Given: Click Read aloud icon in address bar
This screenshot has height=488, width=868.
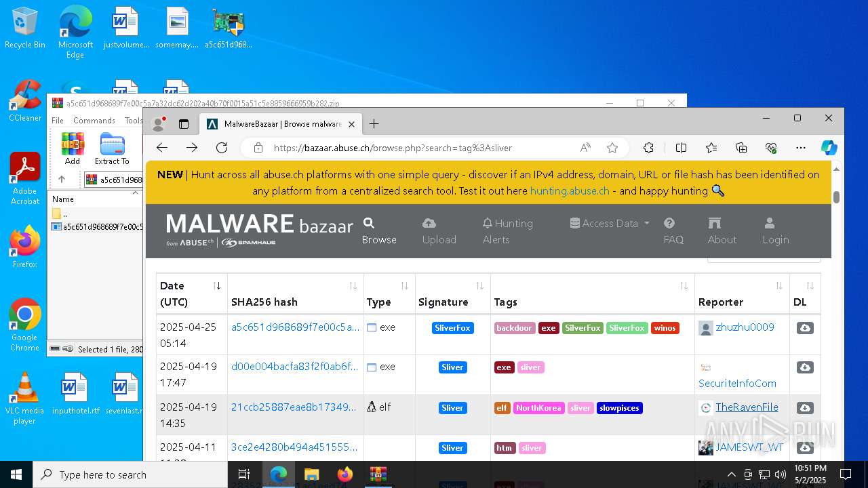Looking at the screenshot, I should click(x=585, y=148).
